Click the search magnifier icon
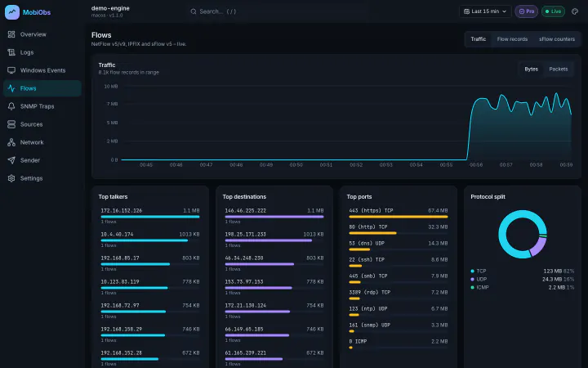This screenshot has width=588, height=368. coord(194,11)
